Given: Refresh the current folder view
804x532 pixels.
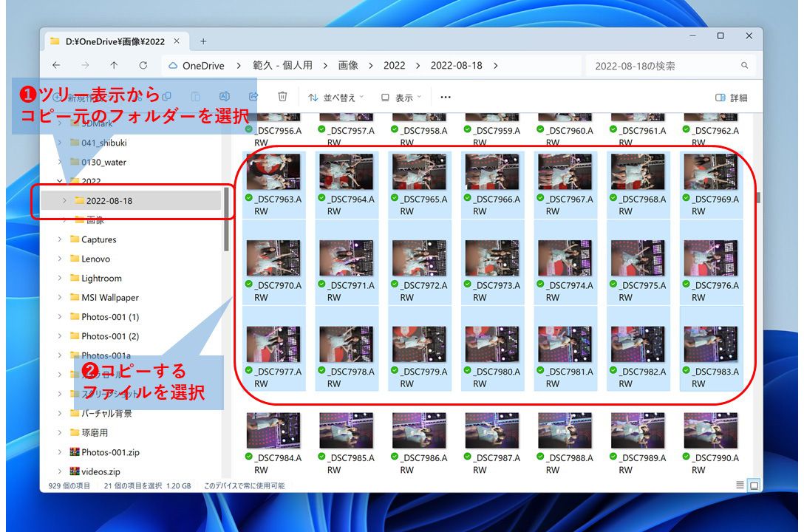Looking at the screenshot, I should [143, 66].
